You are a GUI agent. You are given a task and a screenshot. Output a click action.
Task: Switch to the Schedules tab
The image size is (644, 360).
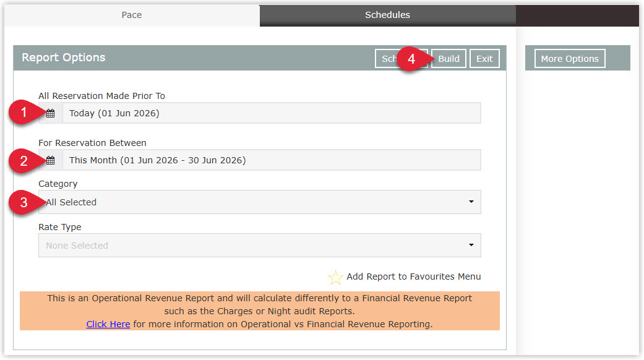[387, 15]
